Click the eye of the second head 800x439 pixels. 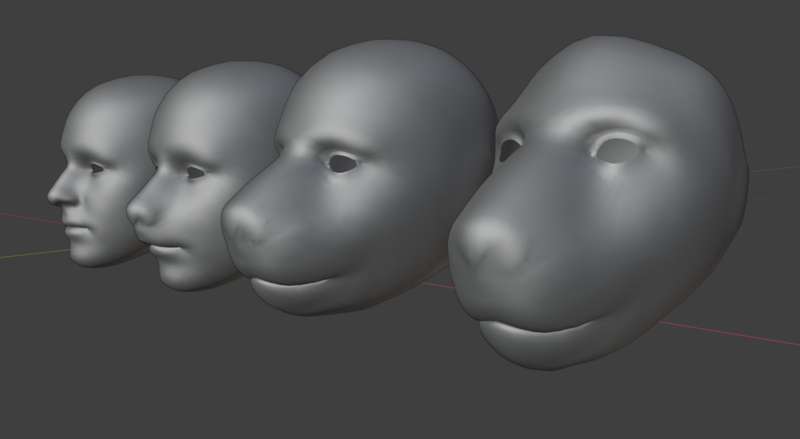tap(195, 172)
